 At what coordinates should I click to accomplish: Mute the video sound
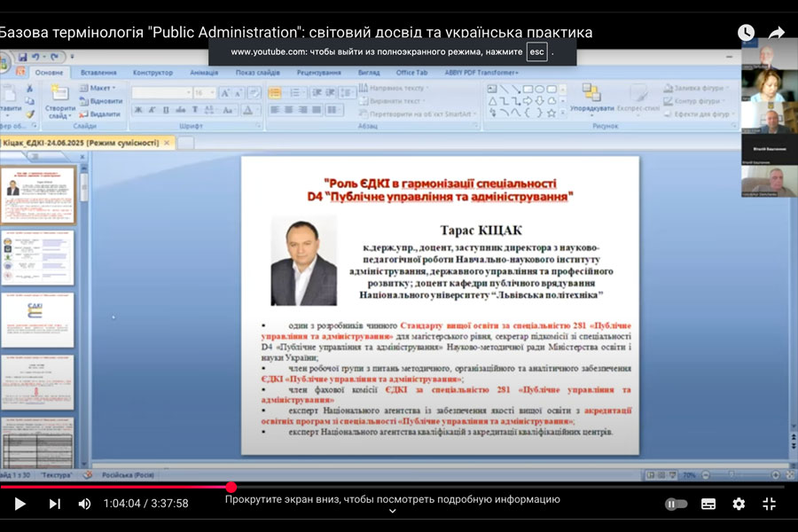[x=84, y=504]
